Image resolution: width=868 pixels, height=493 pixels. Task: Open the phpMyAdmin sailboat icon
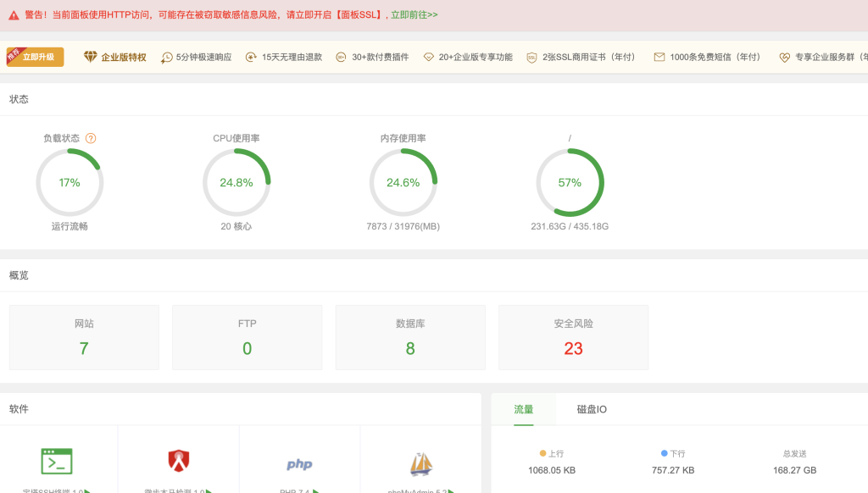pyautogui.click(x=420, y=463)
